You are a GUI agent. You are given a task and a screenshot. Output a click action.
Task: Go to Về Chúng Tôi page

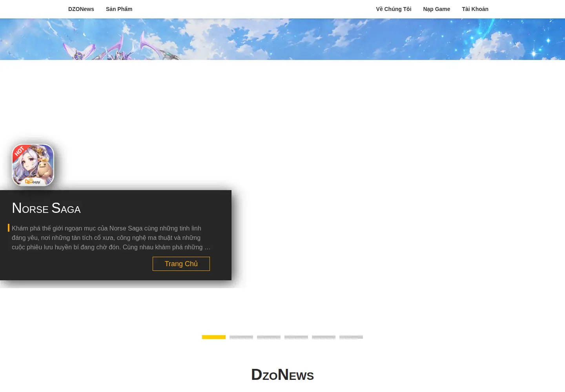tap(394, 9)
